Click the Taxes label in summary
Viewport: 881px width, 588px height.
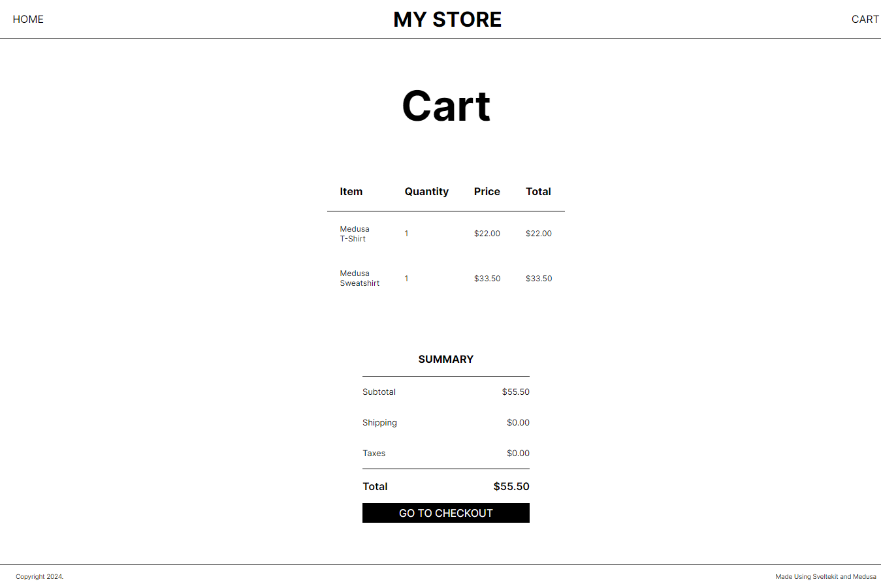(x=374, y=454)
